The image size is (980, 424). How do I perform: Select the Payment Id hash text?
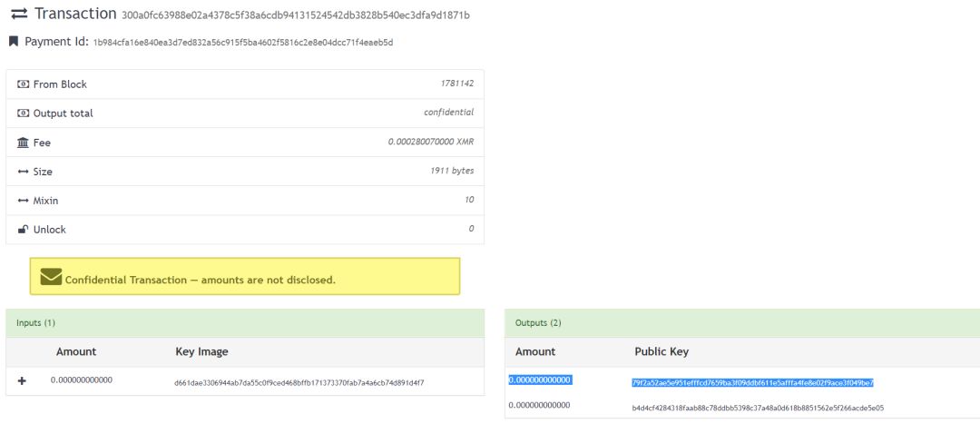tap(243, 43)
